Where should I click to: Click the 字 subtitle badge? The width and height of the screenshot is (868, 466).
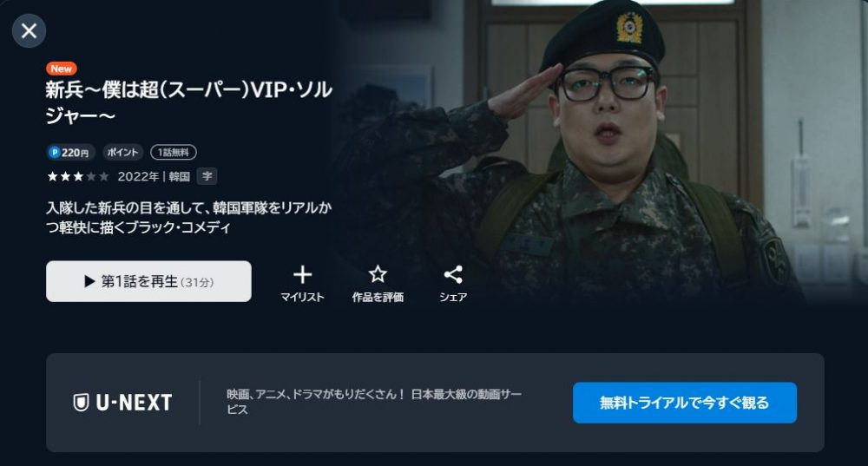[x=207, y=176]
